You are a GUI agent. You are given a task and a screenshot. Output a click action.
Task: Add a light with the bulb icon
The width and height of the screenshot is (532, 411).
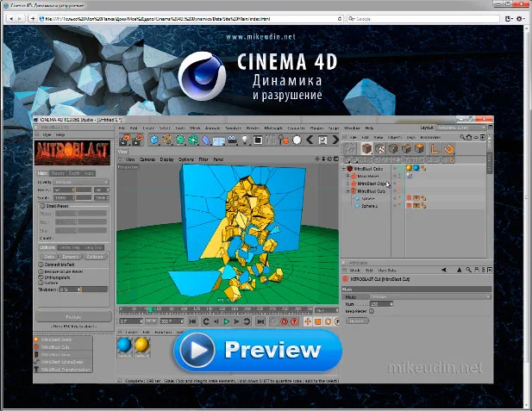pyautogui.click(x=245, y=140)
